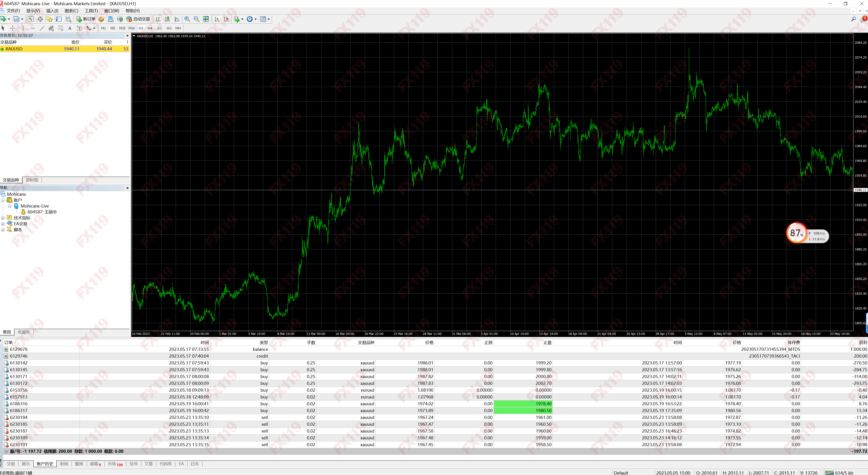This screenshot has width=868, height=475.
Task: Select the XAUUSD row in Market Watch
Action: tap(65, 49)
